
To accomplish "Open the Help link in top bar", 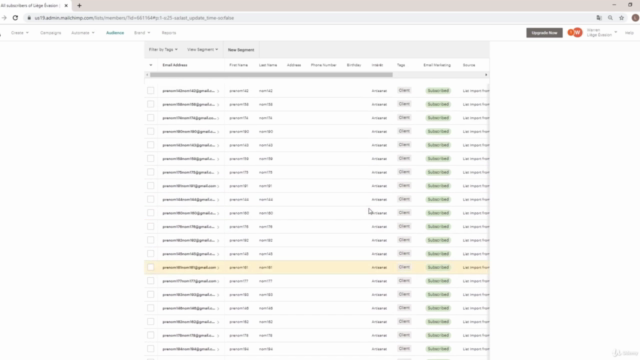I will point(629,33).
